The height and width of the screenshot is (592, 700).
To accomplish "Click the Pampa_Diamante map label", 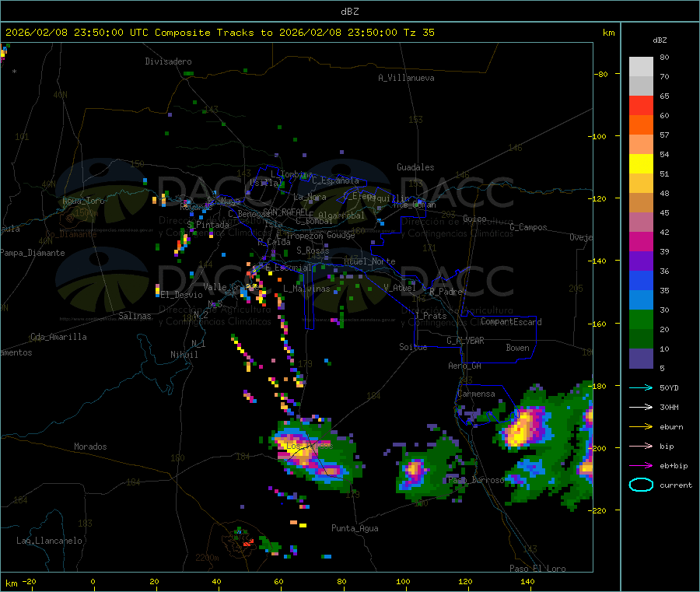I will click(33, 253).
